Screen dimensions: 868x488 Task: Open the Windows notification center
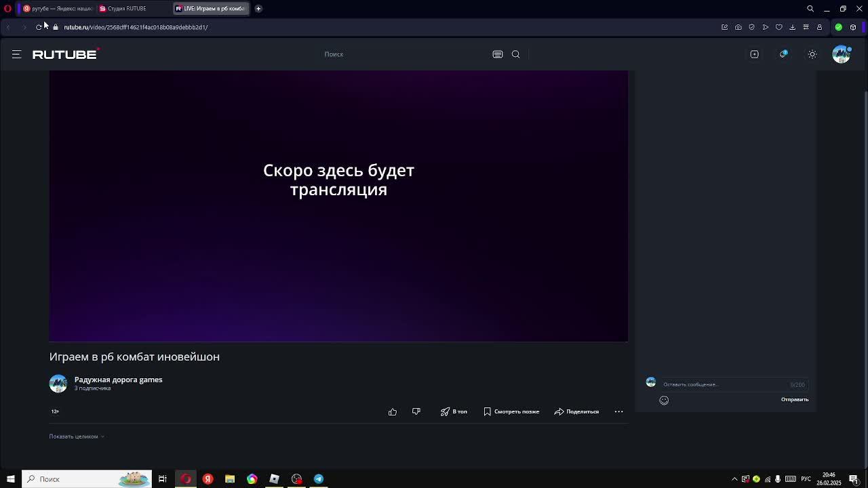(854, 479)
